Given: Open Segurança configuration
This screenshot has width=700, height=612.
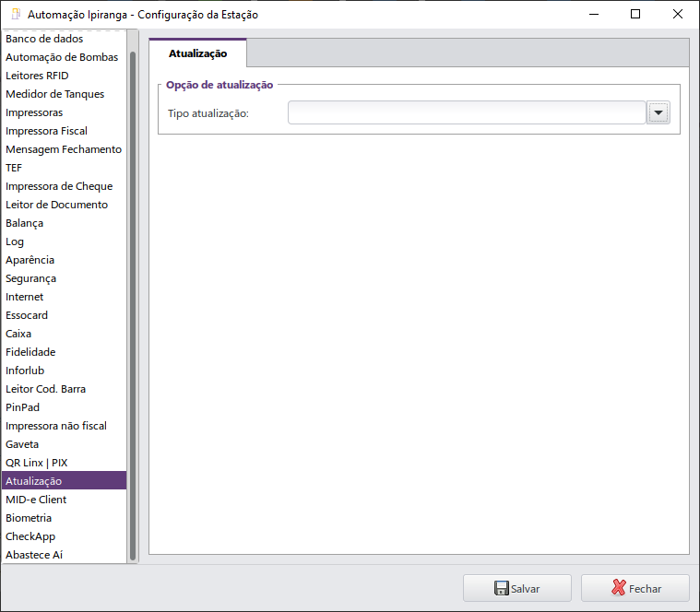Looking at the screenshot, I should pos(65,278).
